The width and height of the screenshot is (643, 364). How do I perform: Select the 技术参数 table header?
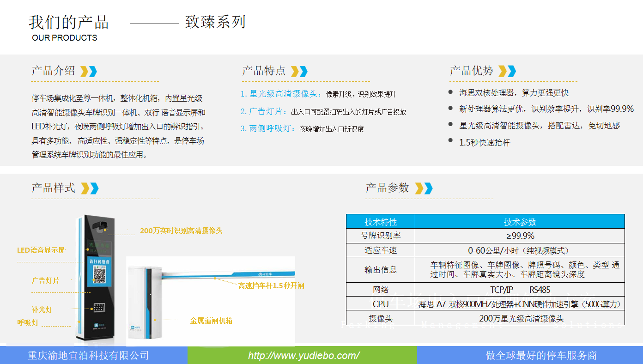tap(520, 222)
